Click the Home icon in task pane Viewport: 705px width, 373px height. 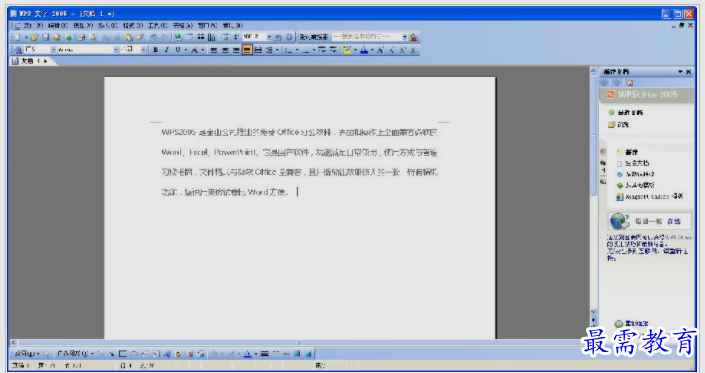coord(629,83)
